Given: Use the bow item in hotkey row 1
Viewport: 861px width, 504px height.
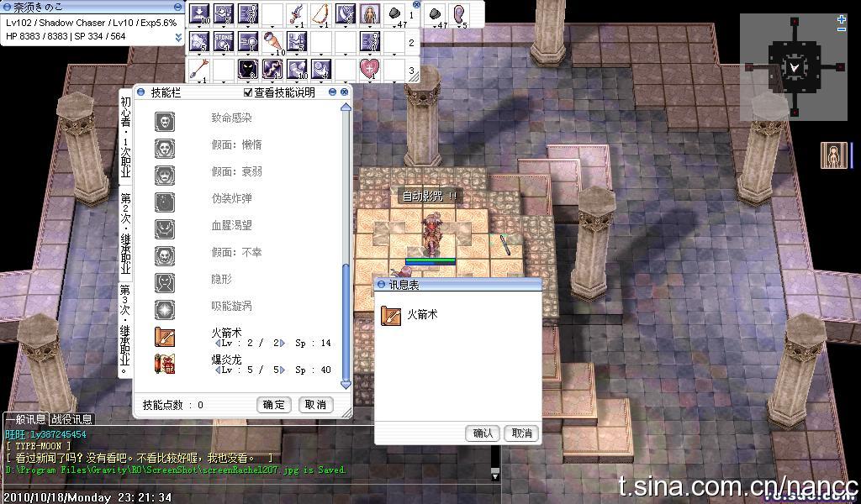Looking at the screenshot, I should pos(321,13).
